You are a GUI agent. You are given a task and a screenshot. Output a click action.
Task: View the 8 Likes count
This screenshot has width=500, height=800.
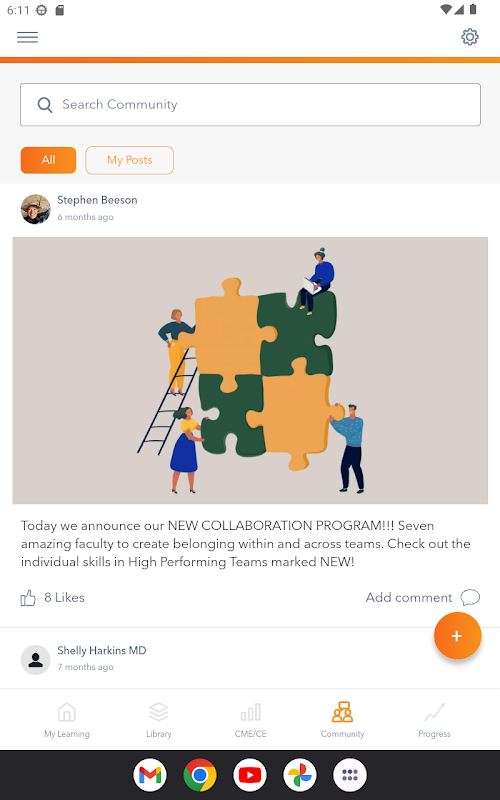point(64,597)
